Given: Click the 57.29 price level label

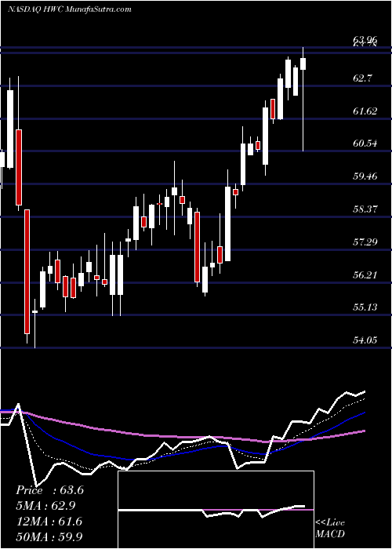Looking at the screenshot, I should (365, 242).
